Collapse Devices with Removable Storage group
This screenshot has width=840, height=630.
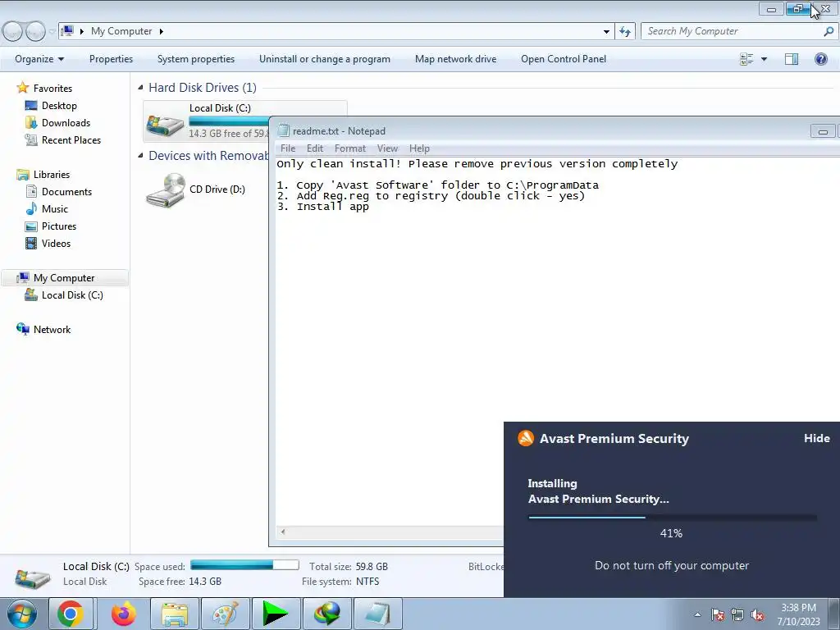[x=140, y=155]
